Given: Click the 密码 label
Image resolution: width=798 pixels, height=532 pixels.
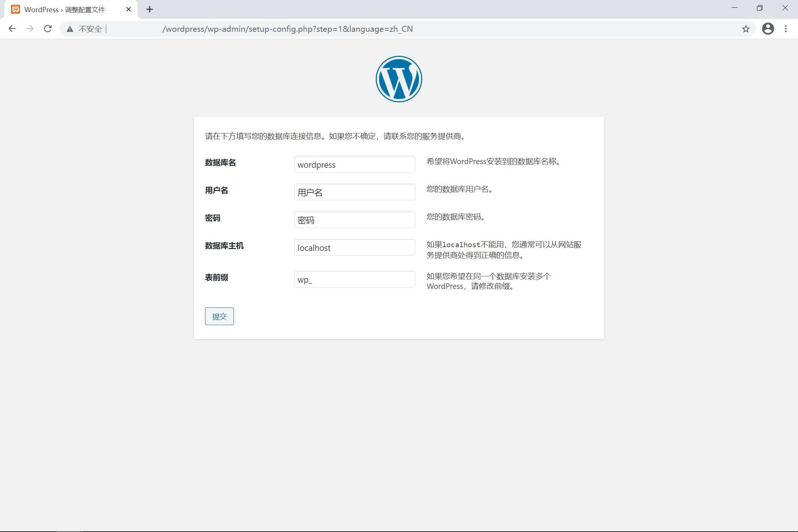Looking at the screenshot, I should click(213, 218).
